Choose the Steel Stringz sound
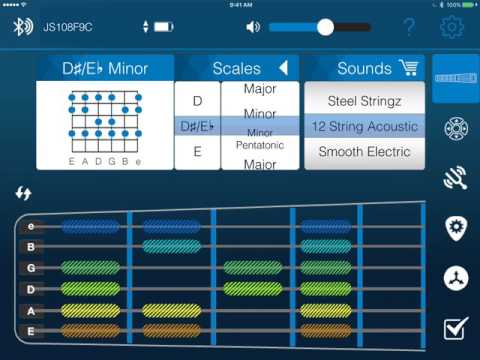The height and width of the screenshot is (360, 480). click(x=364, y=101)
